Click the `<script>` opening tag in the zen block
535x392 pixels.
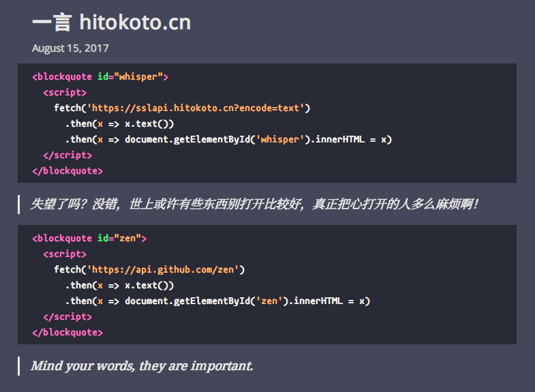(65, 254)
